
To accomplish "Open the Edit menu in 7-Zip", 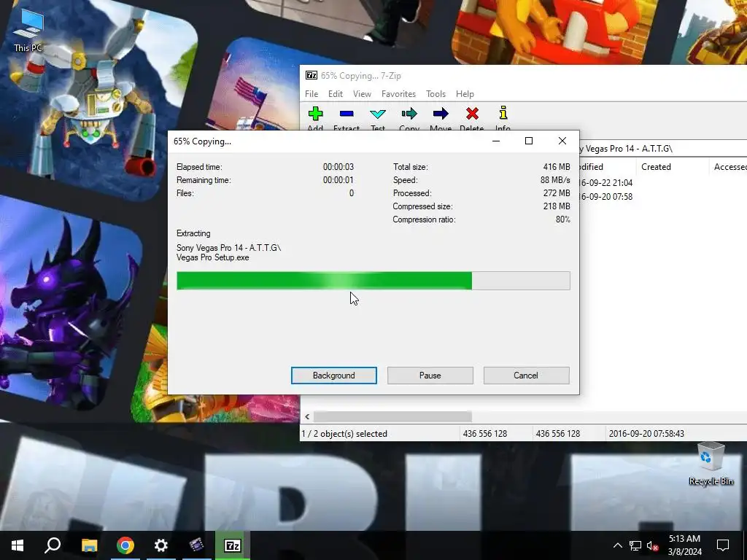I will tap(336, 94).
